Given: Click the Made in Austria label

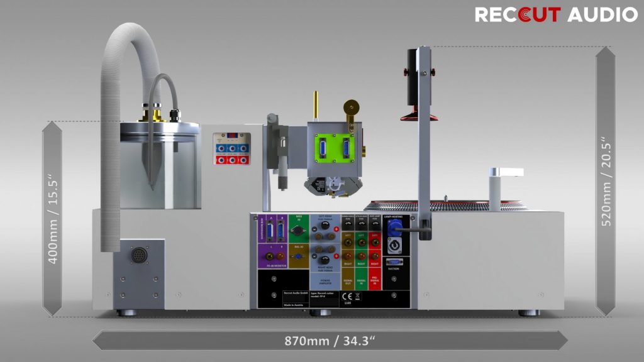Looking at the screenshot, I should [294, 305].
